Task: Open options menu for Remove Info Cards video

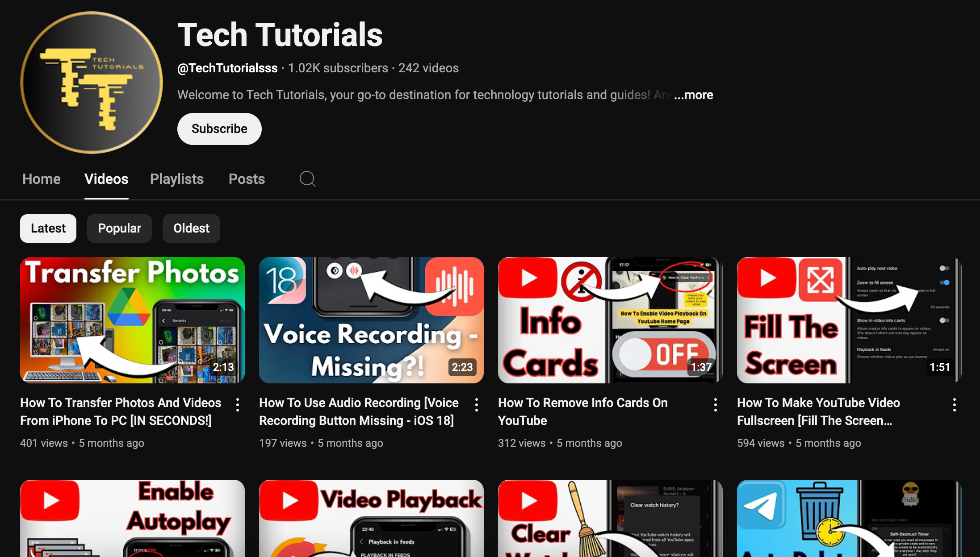Action: 716,405
